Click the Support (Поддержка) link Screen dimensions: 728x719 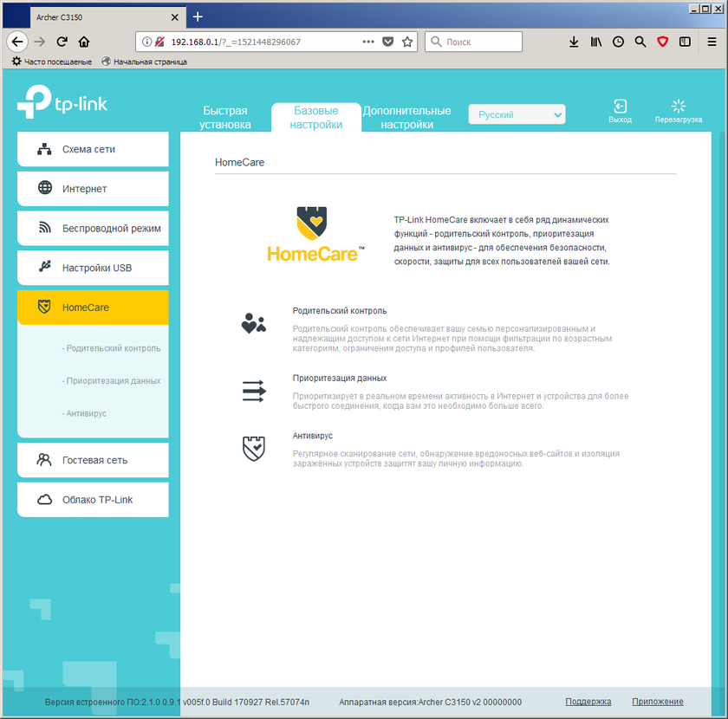[588, 702]
